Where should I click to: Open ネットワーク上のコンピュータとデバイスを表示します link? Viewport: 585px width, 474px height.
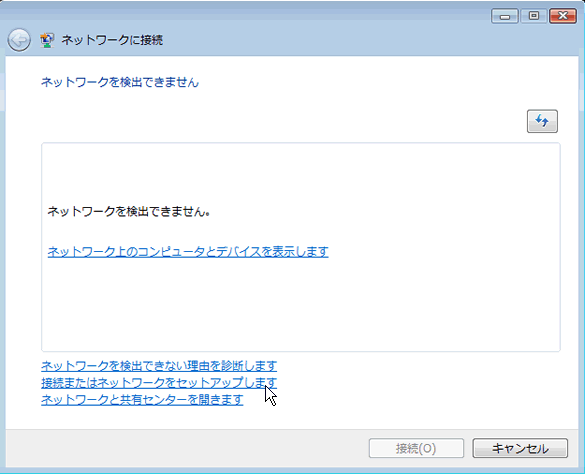188,252
